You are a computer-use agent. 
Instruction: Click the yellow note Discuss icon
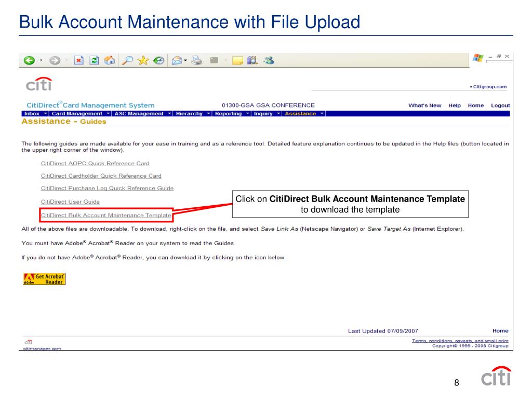[x=237, y=61]
